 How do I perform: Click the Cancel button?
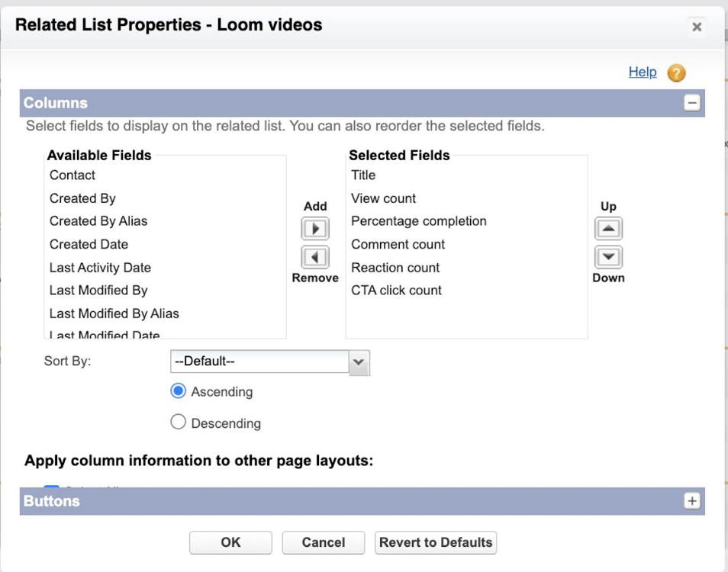[324, 542]
